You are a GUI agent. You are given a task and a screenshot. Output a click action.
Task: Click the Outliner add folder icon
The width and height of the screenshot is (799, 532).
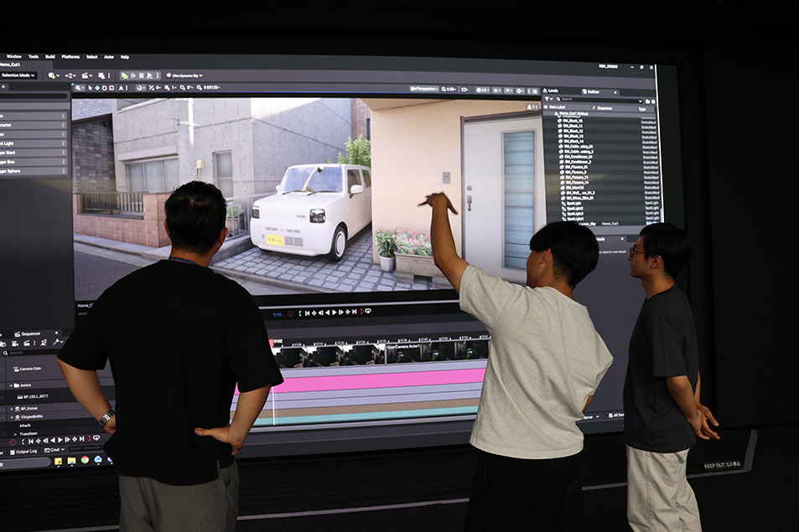click(x=647, y=101)
